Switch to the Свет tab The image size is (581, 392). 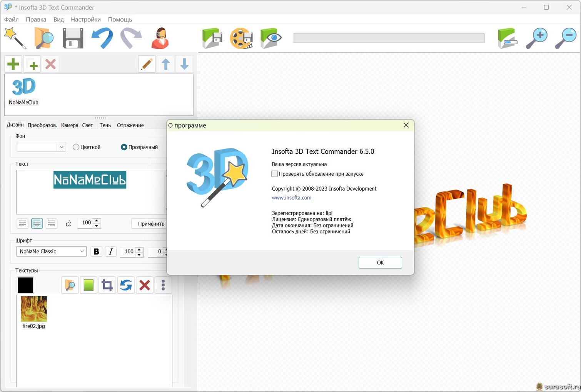88,125
